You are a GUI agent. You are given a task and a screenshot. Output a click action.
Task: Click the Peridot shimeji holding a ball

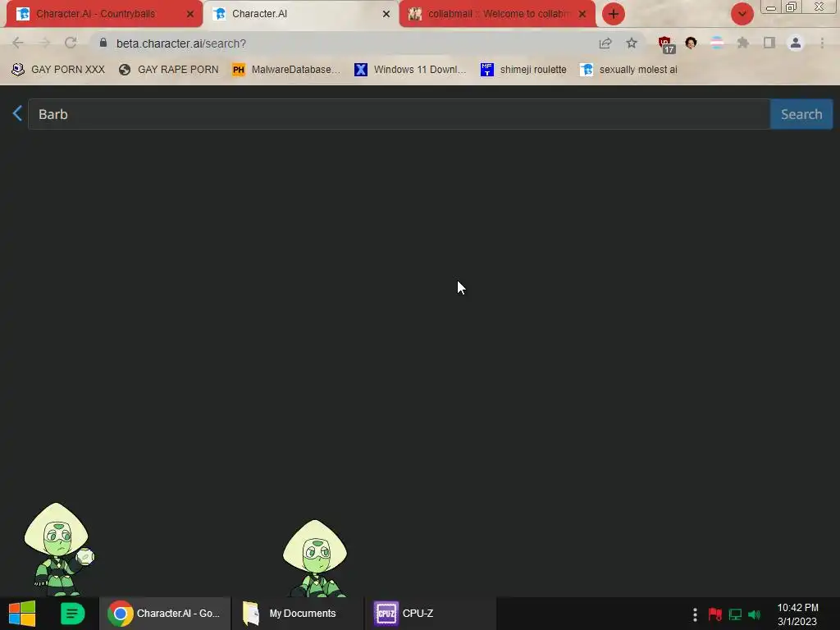coord(58,549)
